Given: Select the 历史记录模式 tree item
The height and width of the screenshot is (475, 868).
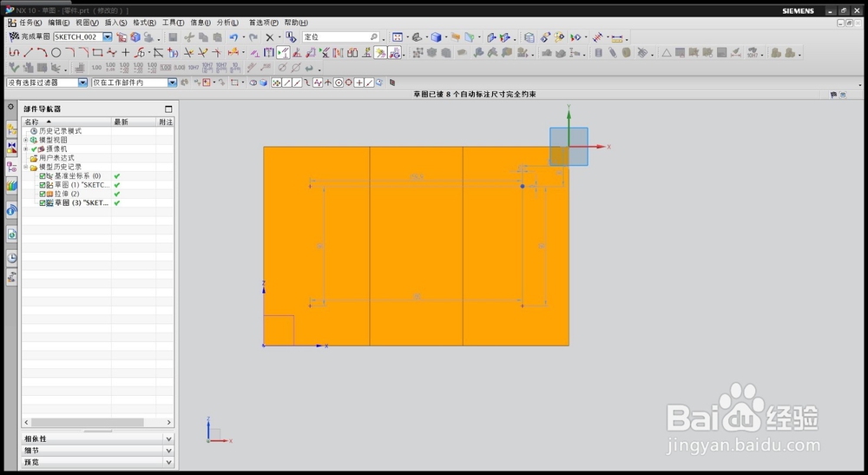Looking at the screenshot, I should pyautogui.click(x=60, y=131).
